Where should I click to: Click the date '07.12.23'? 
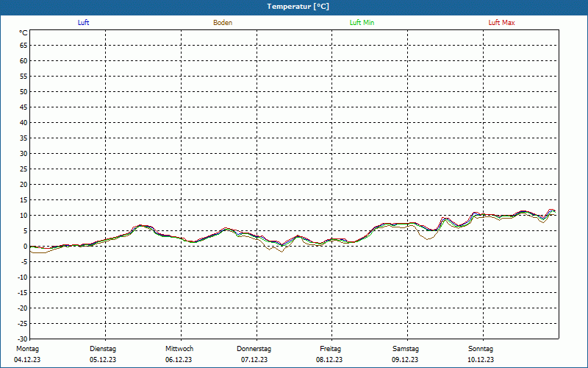tap(254, 360)
